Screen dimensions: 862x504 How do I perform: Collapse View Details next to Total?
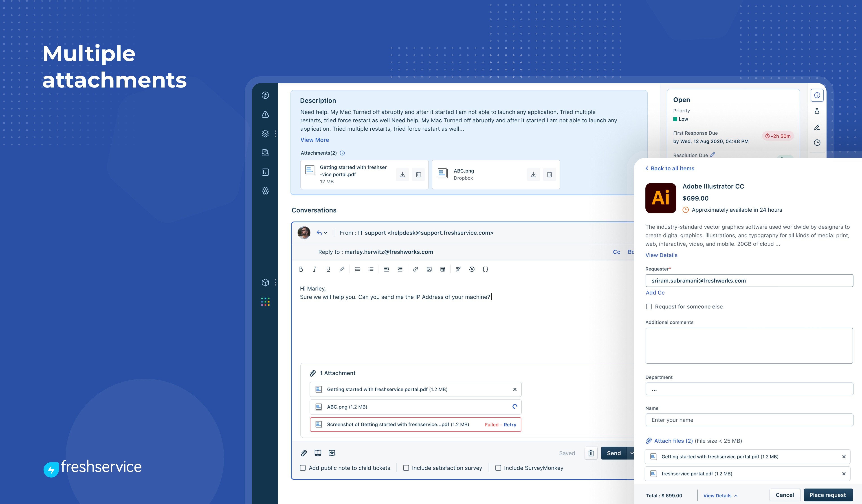pos(720,495)
